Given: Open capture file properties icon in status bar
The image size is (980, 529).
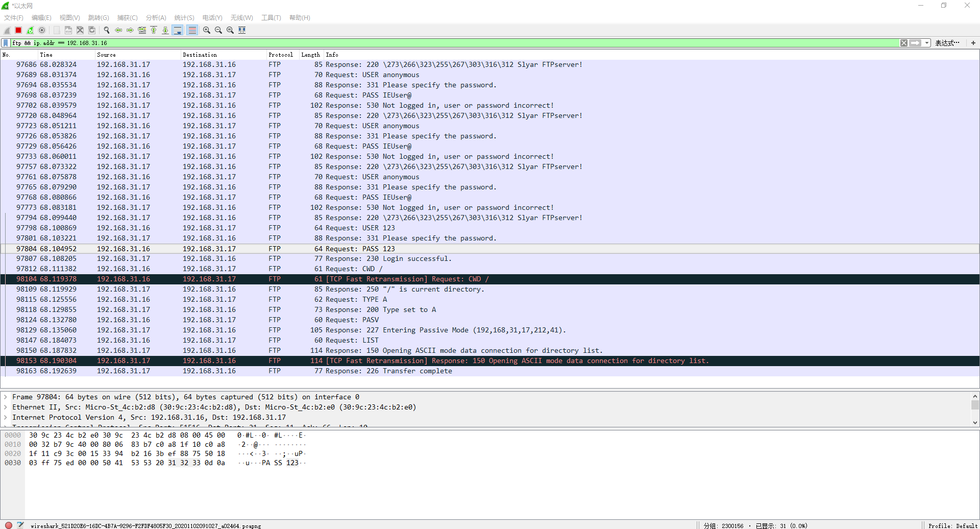Looking at the screenshot, I should coord(20,525).
